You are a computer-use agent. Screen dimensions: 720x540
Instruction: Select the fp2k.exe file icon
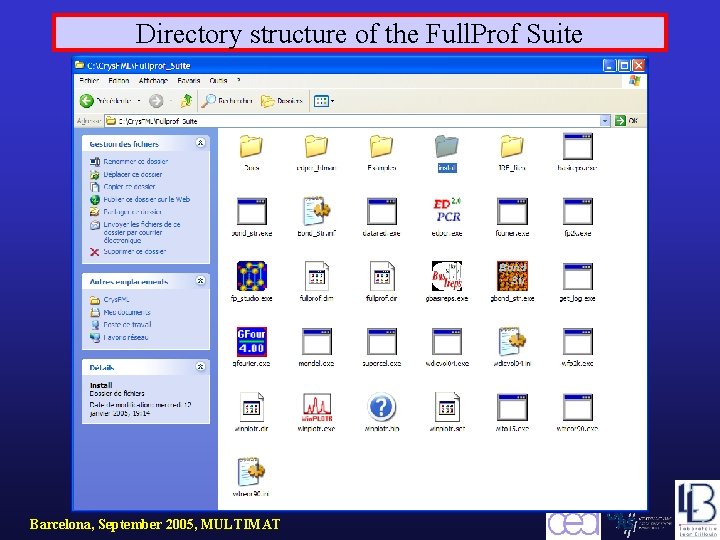pos(578,211)
